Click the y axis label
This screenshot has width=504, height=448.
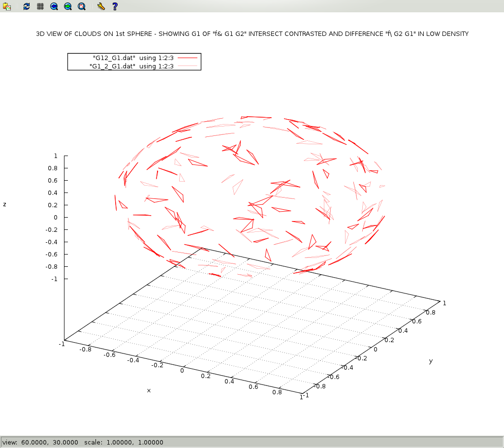[x=431, y=361]
